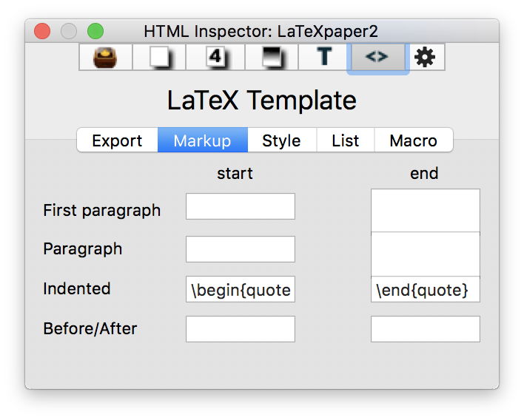Edit the Indented start \begin{quote field
524x420 pixels.
click(x=240, y=290)
